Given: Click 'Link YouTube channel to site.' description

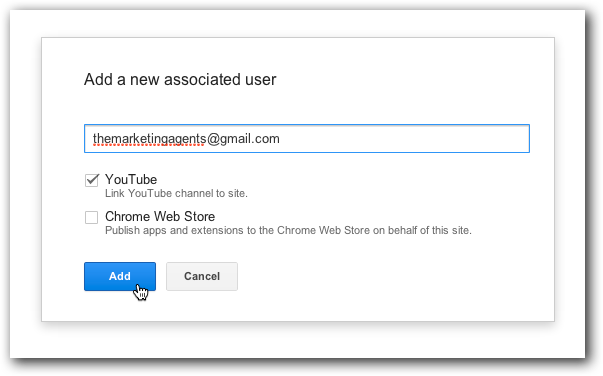Looking at the screenshot, I should point(176,193).
